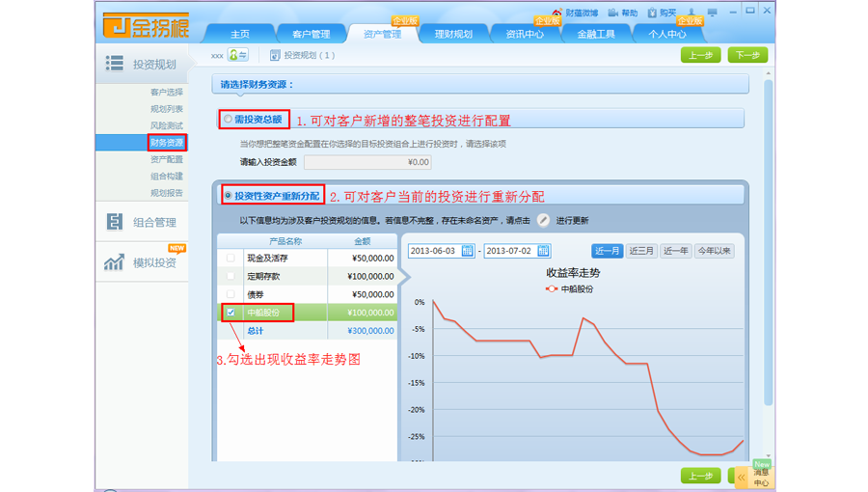Open start date calendar icon
The width and height of the screenshot is (868, 492).
[468, 251]
